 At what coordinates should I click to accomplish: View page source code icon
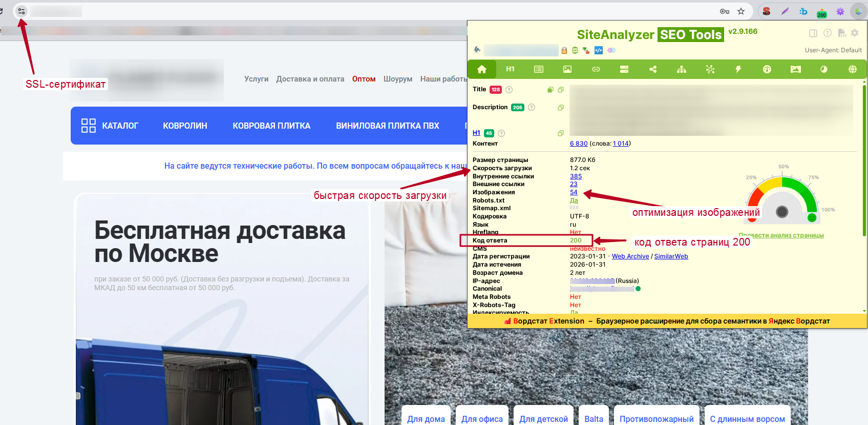coord(598,50)
